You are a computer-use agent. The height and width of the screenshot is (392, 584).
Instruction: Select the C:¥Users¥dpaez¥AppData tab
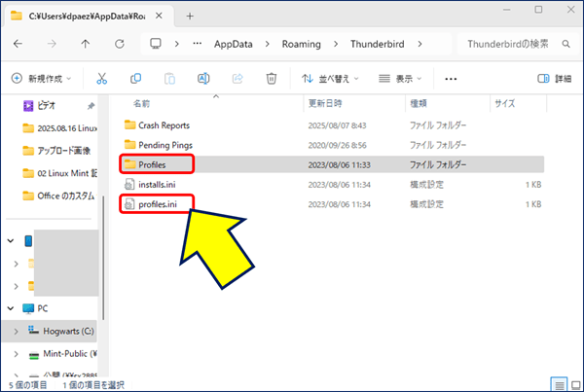pyautogui.click(x=88, y=16)
